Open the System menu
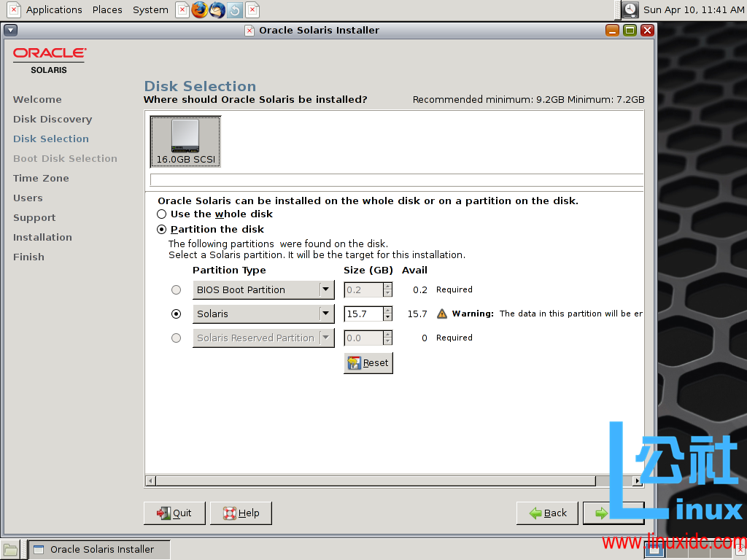 coord(150,9)
